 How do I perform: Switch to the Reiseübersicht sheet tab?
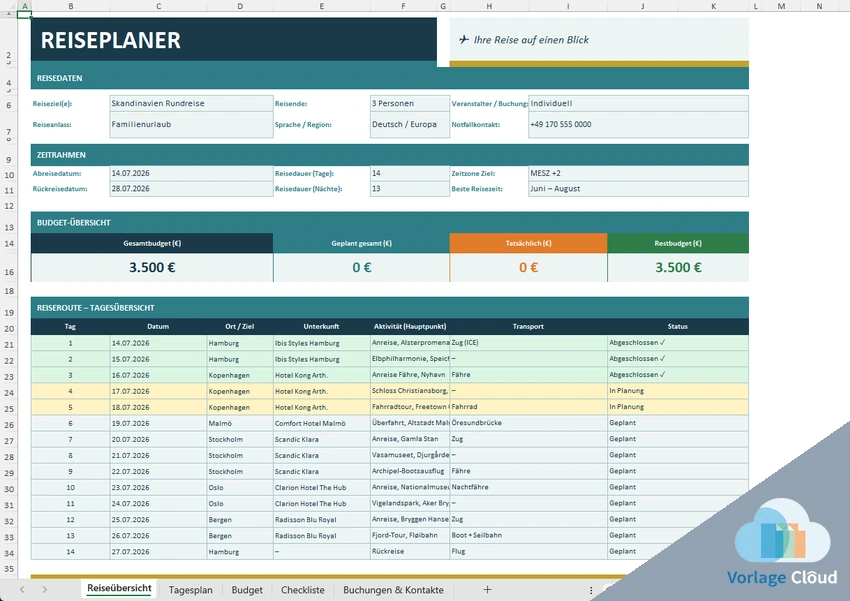click(119, 588)
